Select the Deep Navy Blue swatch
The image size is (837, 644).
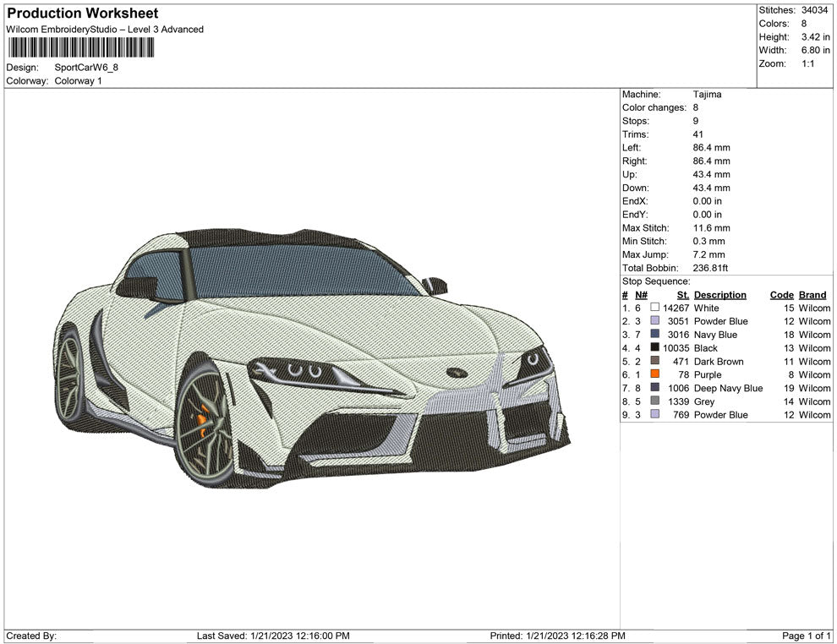click(655, 388)
